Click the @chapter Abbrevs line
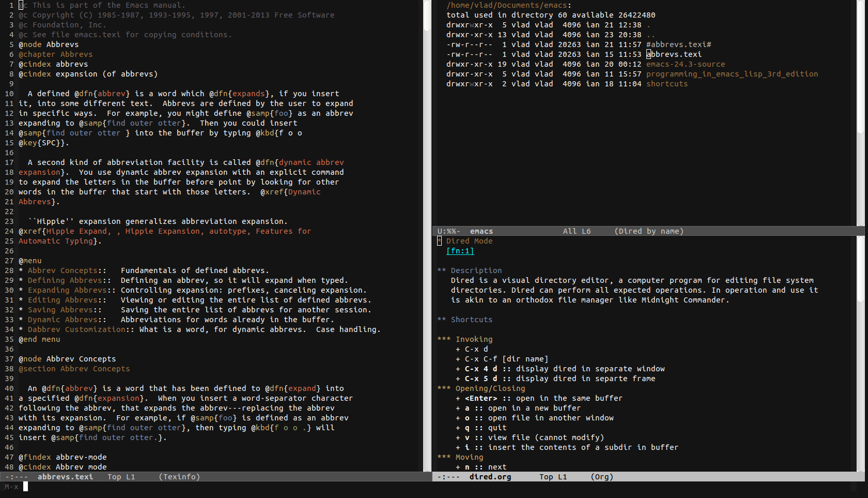Viewport: 868px width, 498px height. click(x=56, y=54)
